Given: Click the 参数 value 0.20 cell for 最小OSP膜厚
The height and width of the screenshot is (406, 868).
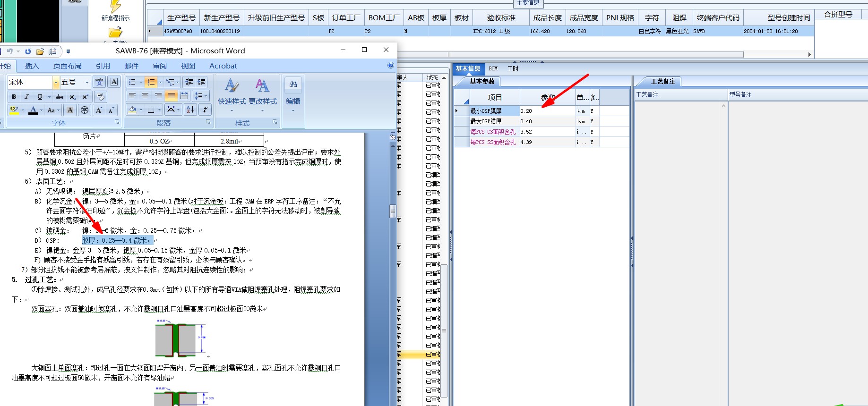Looking at the screenshot, I should point(548,111).
